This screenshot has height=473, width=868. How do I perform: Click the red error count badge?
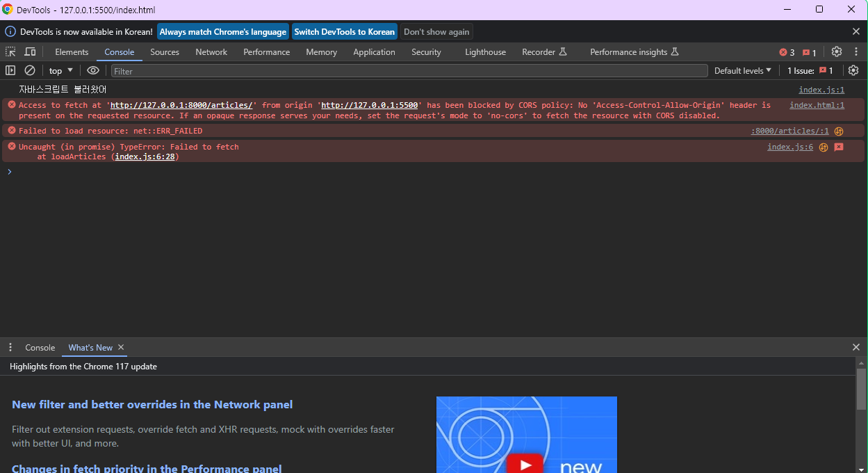pos(787,52)
